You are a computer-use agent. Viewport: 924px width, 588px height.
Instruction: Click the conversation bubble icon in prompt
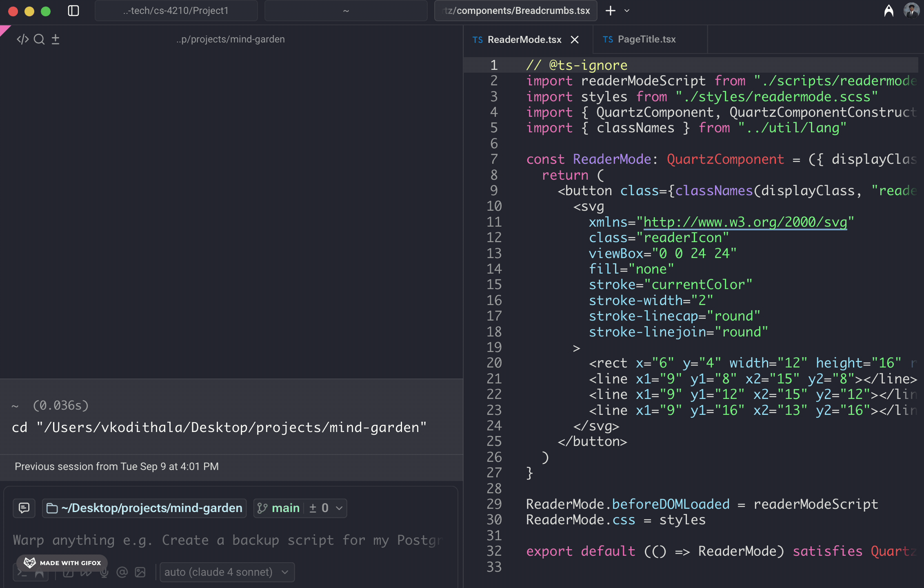pos(24,508)
